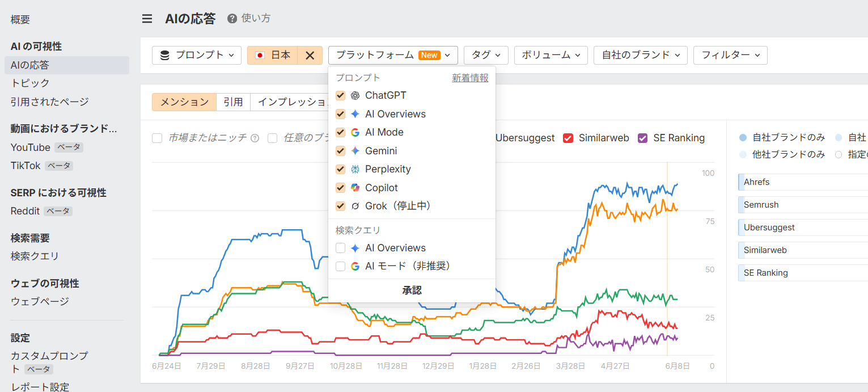Toggle the 市場またはニッチ checkbox

[x=157, y=138]
